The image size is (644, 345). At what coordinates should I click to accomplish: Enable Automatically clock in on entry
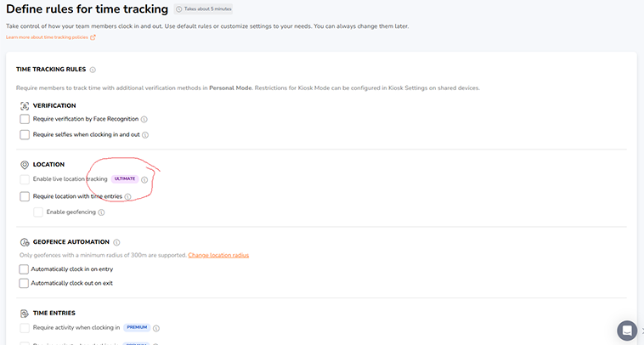pyautogui.click(x=25, y=269)
